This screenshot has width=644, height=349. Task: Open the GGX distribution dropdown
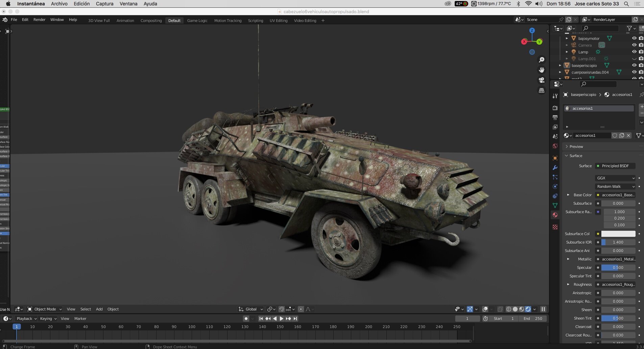tap(615, 178)
